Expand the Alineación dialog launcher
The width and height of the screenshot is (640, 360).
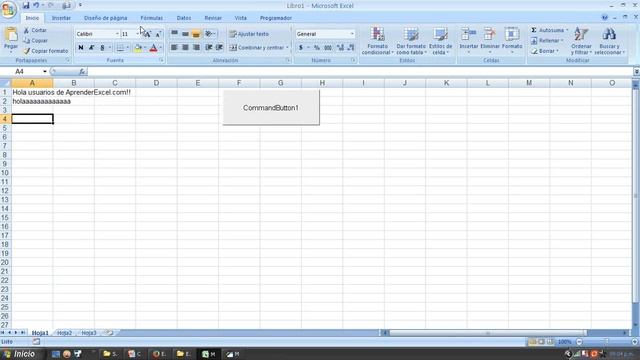point(288,60)
